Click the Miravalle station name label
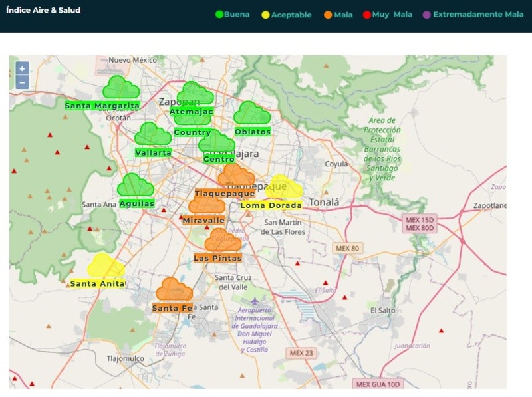This screenshot has height=397, width=532. coord(203,220)
